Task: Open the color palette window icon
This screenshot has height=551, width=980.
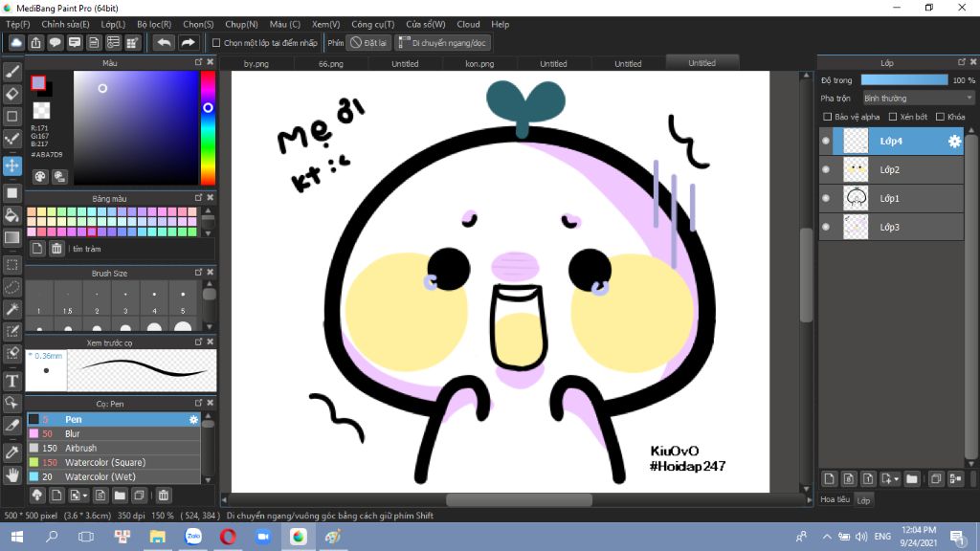Action: pyautogui.click(x=40, y=176)
